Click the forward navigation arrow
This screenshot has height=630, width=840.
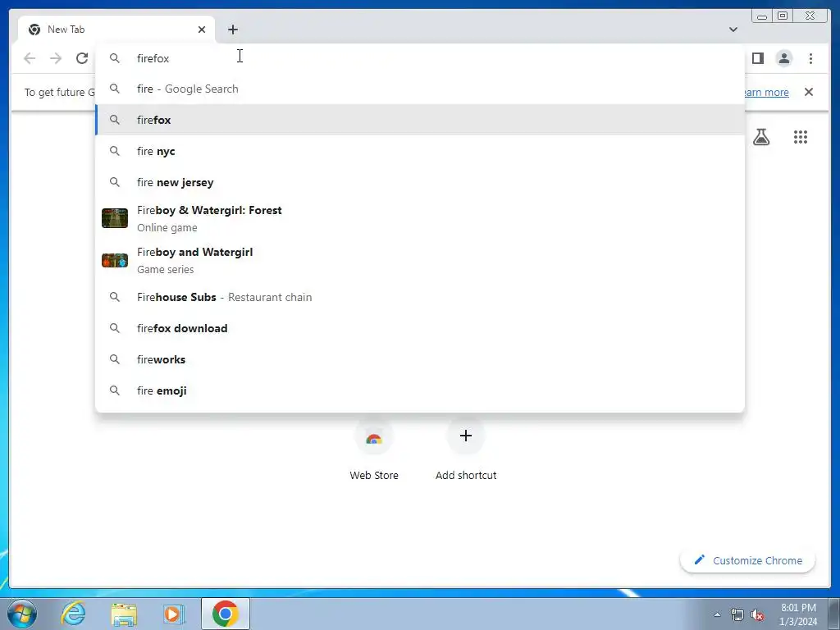point(56,58)
